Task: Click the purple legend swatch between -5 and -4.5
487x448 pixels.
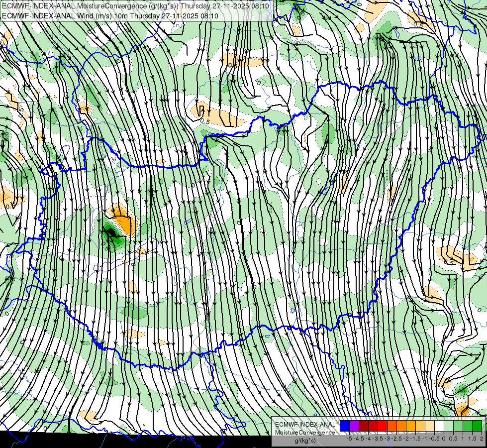Action: (x=354, y=426)
